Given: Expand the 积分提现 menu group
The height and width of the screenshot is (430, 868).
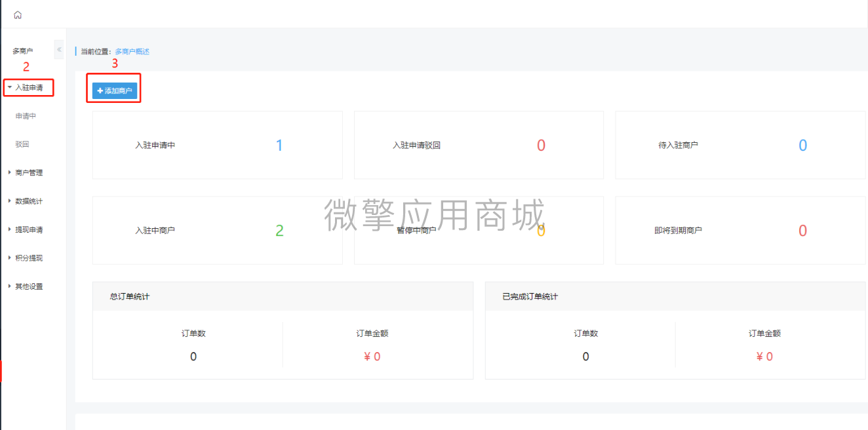Looking at the screenshot, I should point(29,258).
